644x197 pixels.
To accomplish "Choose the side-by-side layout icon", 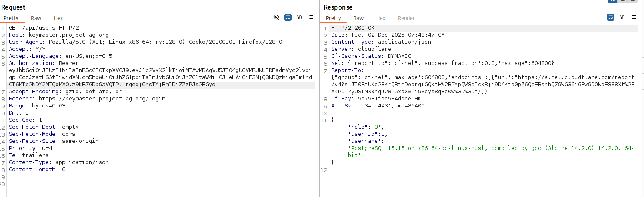I will [613, 1].
